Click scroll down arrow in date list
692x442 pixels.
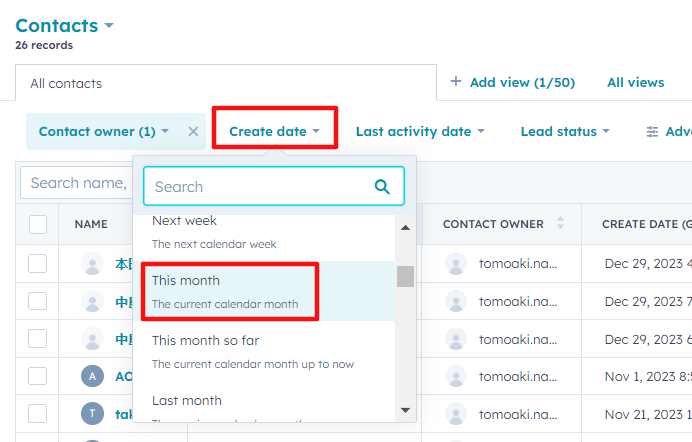tap(405, 409)
